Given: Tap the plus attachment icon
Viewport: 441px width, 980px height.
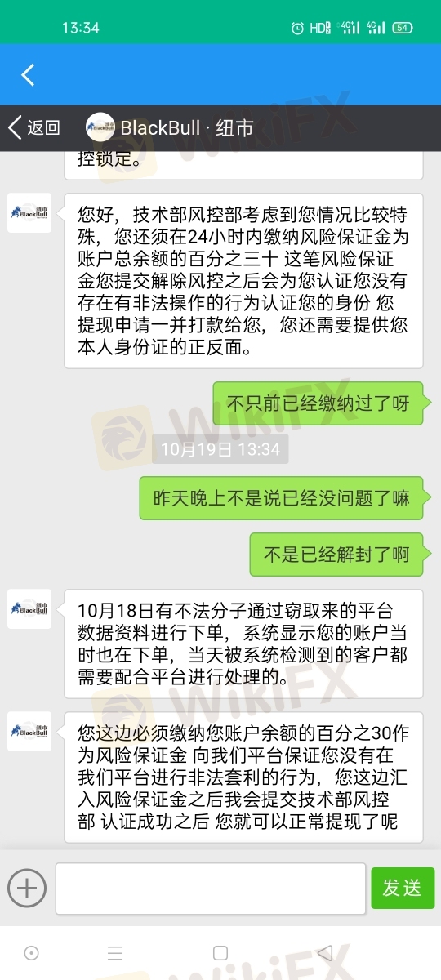Looking at the screenshot, I should (x=27, y=887).
